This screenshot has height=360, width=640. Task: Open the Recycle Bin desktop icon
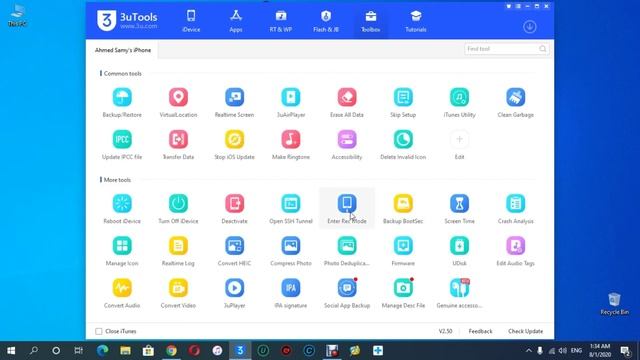[614, 304]
